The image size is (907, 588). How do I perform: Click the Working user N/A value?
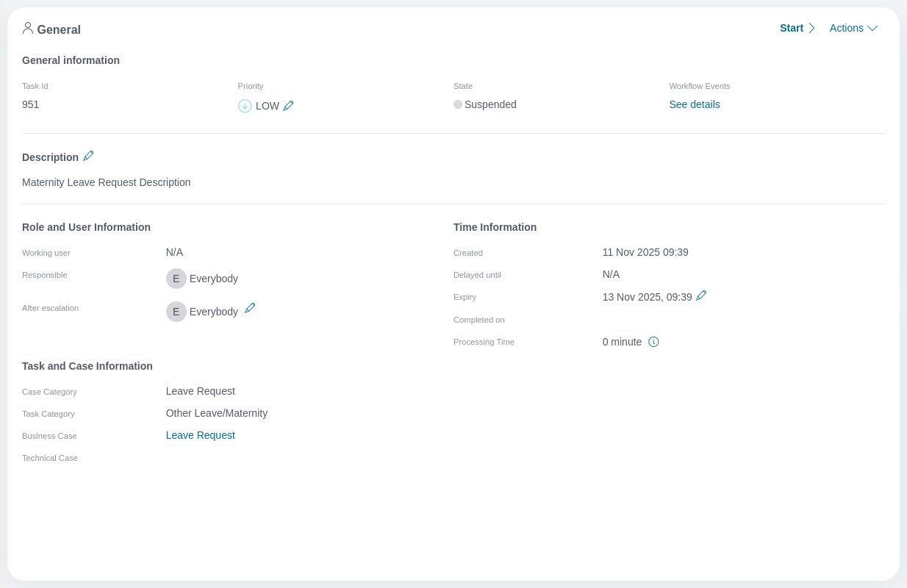pos(174,252)
